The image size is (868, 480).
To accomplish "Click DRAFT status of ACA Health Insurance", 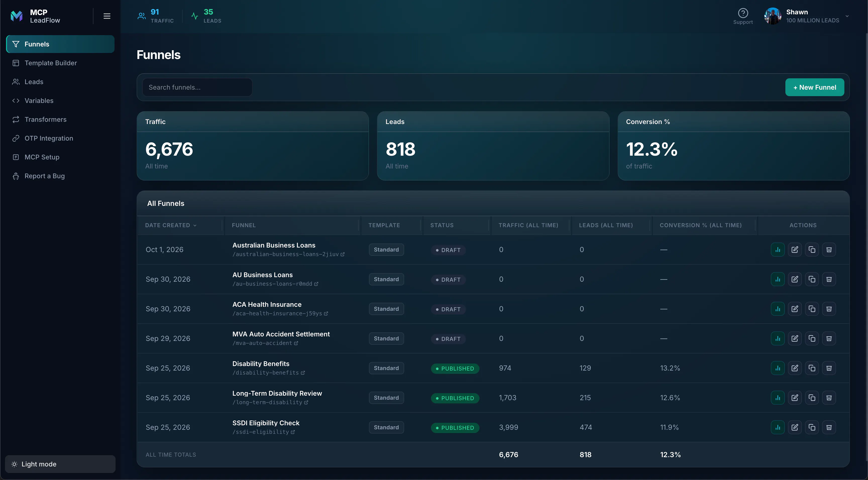I will 448,309.
